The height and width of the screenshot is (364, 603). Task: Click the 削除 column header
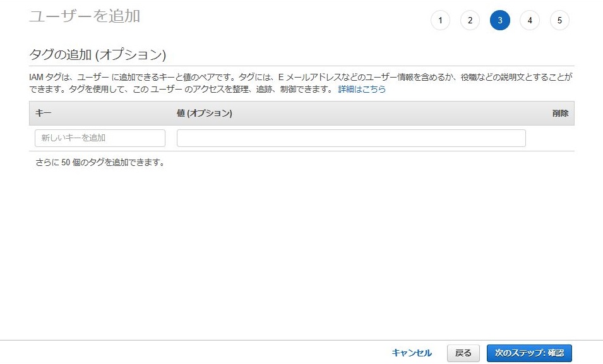coord(559,113)
